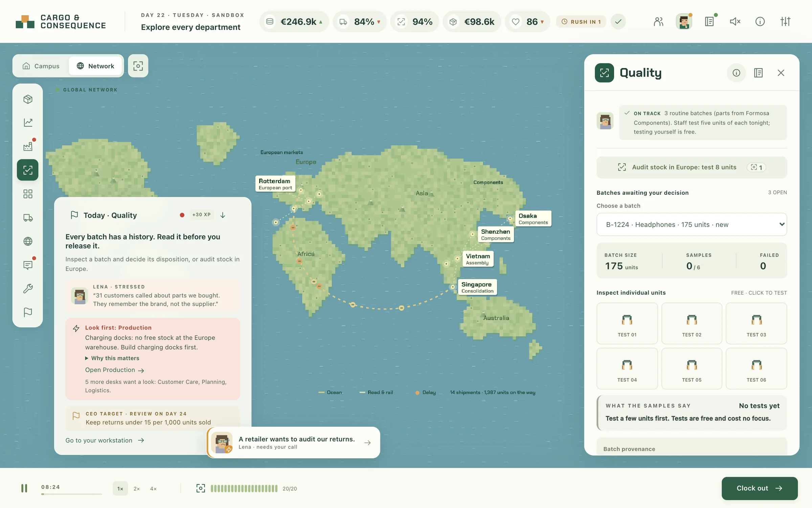Screen dimensions: 812x508
Task: Open the 84% delivery metric pill
Action: 360,22
